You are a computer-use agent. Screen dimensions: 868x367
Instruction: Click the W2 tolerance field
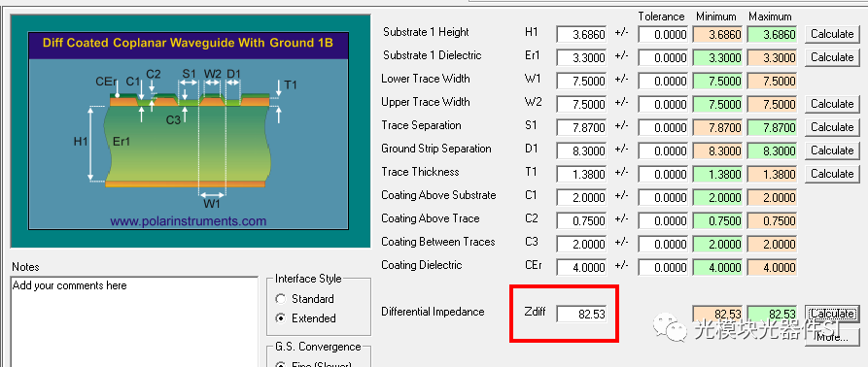click(663, 104)
